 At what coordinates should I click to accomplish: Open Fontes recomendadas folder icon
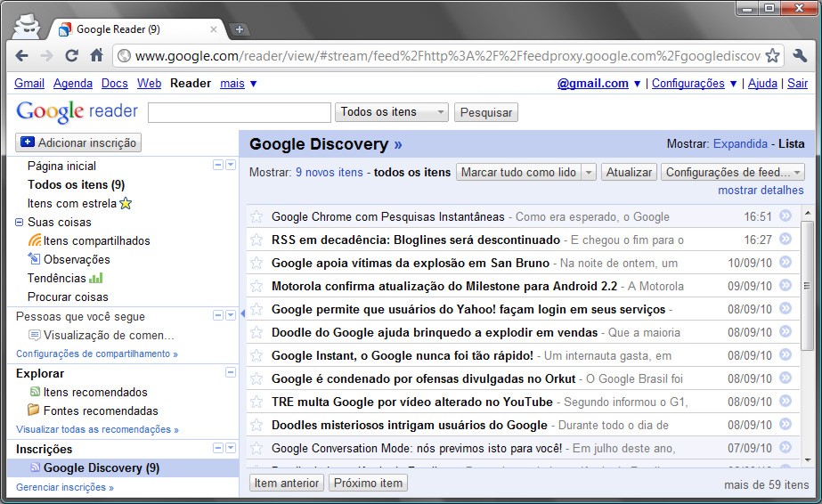tap(34, 410)
